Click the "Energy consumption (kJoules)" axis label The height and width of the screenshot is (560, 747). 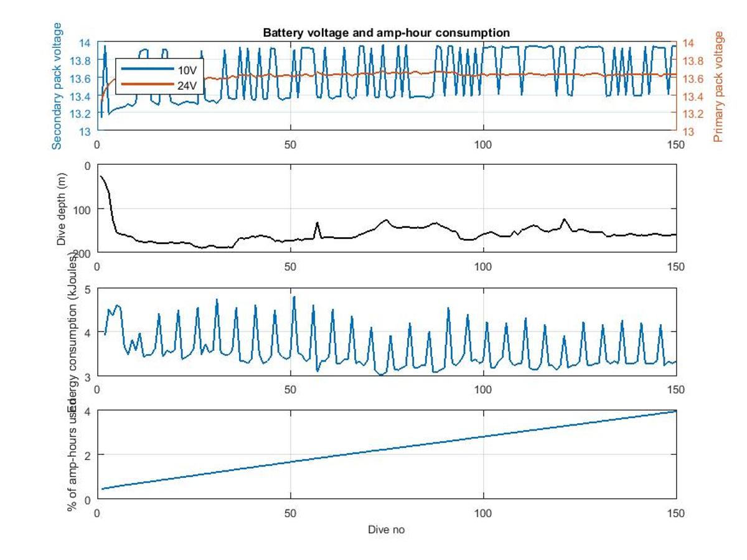click(71, 331)
